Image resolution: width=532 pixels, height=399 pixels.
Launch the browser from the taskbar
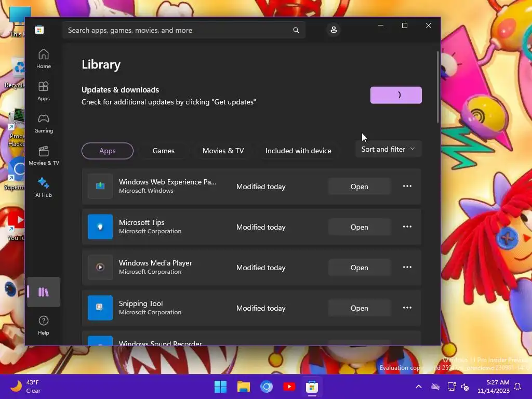click(x=267, y=387)
